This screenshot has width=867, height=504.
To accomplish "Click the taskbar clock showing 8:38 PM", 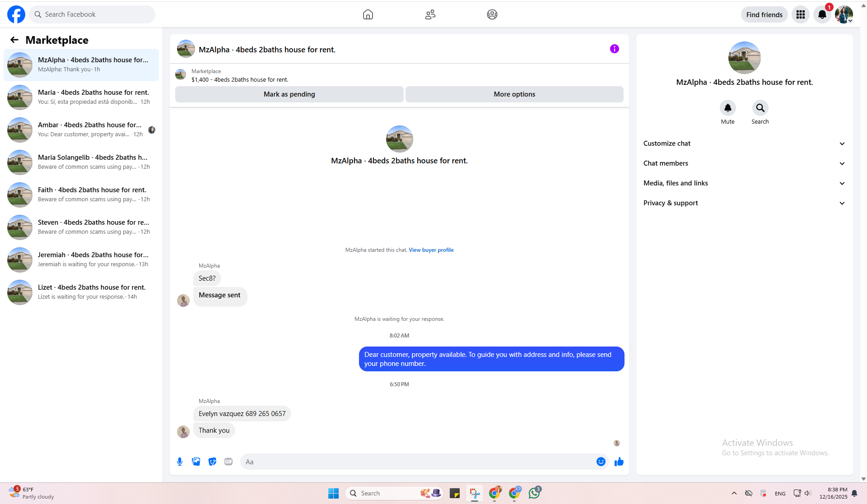I will click(834, 493).
